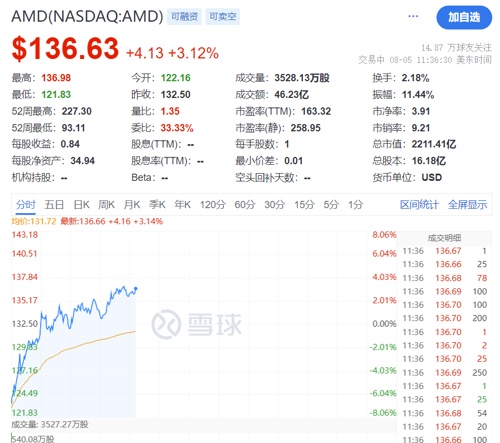Screen dimensions: 500x443
Task: Click the current price $136.63
Action: pyautogui.click(x=65, y=49)
